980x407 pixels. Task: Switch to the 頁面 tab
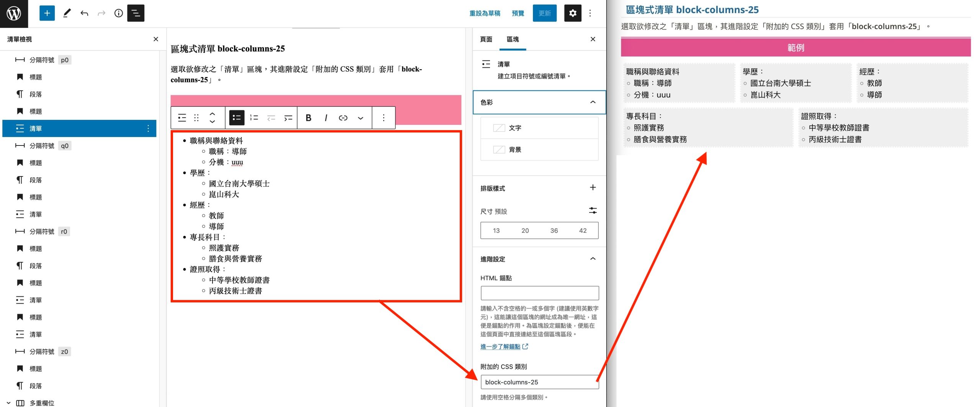pyautogui.click(x=486, y=39)
